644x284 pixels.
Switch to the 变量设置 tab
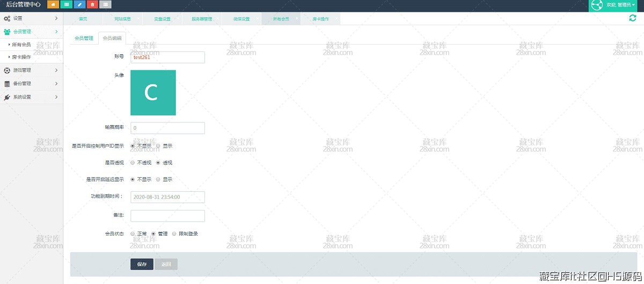(162, 19)
